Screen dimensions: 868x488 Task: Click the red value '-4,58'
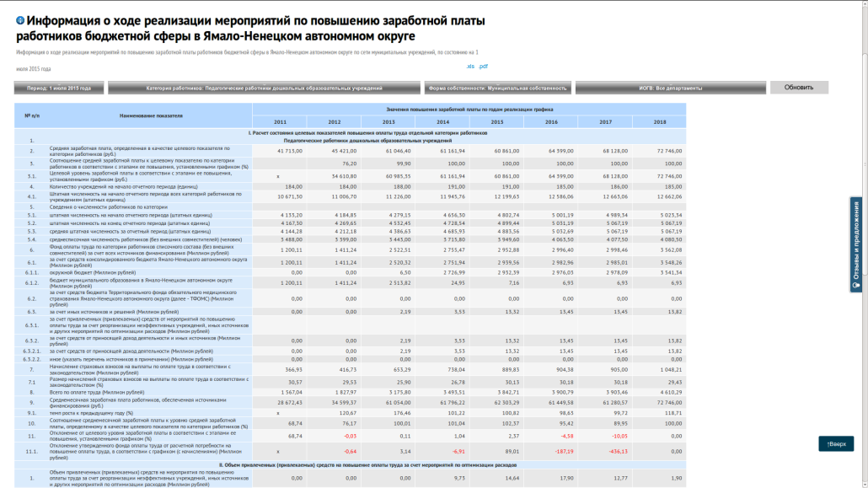pos(567,436)
